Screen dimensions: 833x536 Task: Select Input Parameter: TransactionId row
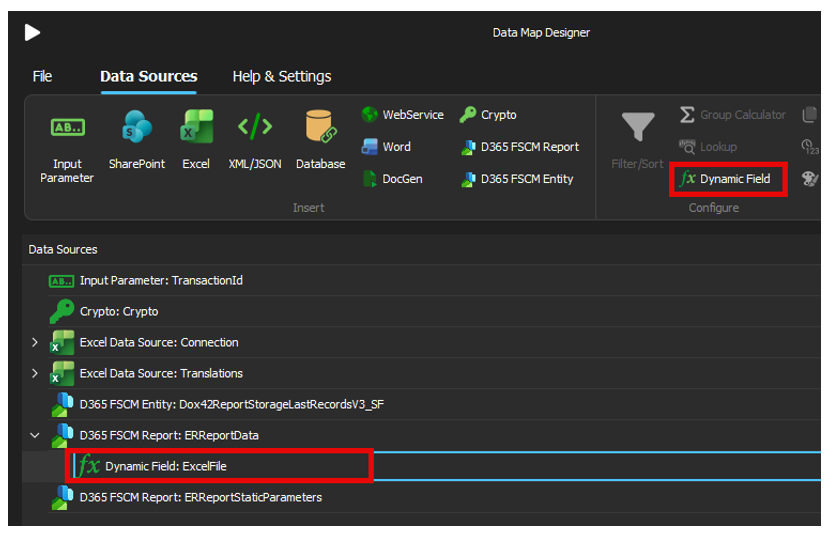pos(421,280)
